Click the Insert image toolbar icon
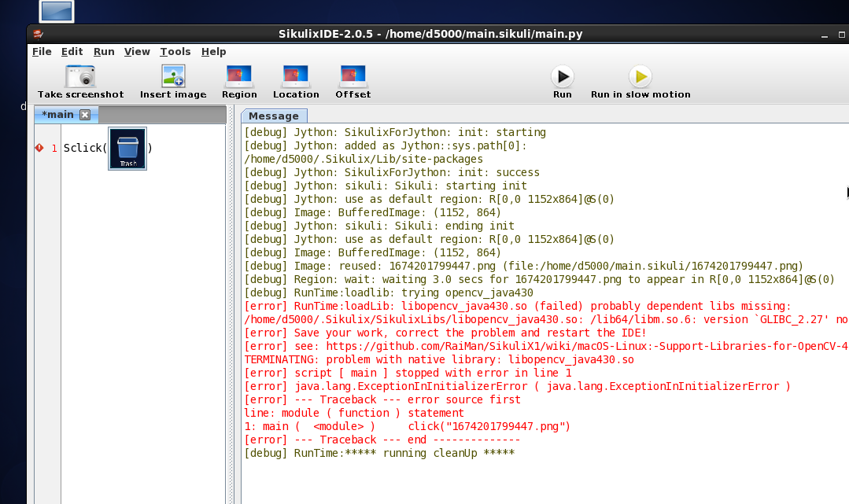 tap(173, 76)
